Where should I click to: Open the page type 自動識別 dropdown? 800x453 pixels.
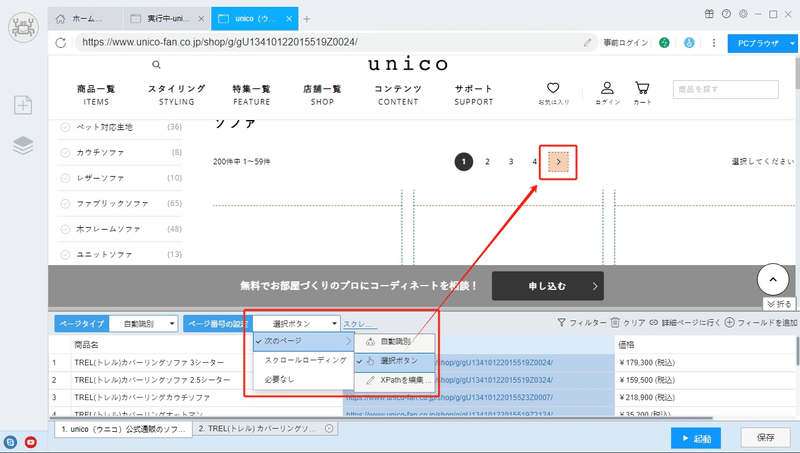pyautogui.click(x=144, y=324)
